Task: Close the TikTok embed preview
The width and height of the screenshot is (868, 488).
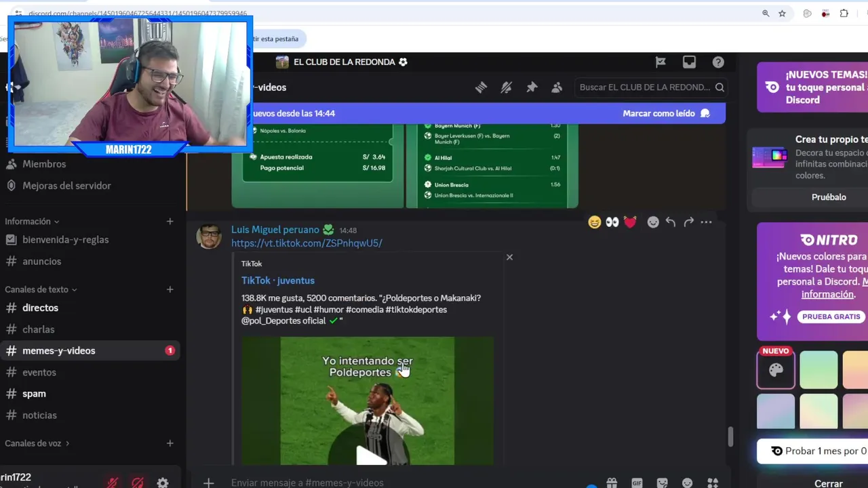Action: point(509,257)
